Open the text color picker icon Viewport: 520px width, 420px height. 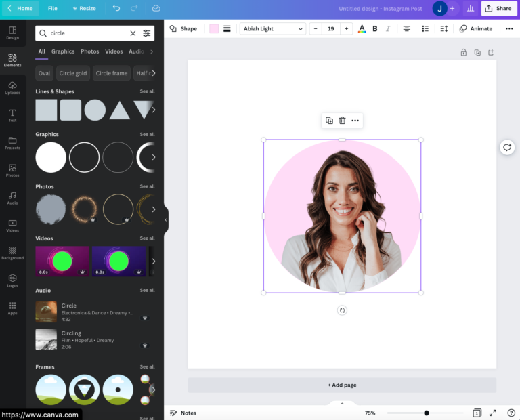362,29
